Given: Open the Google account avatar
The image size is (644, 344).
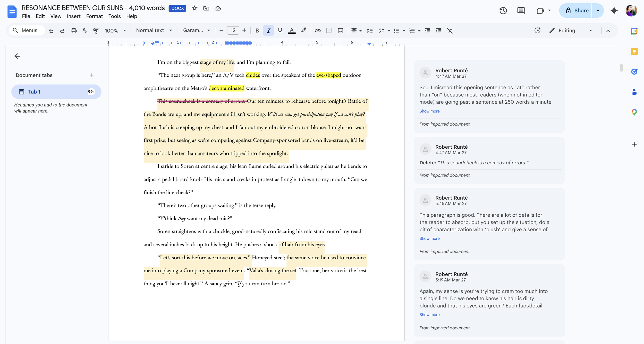Looking at the screenshot, I should [x=631, y=11].
